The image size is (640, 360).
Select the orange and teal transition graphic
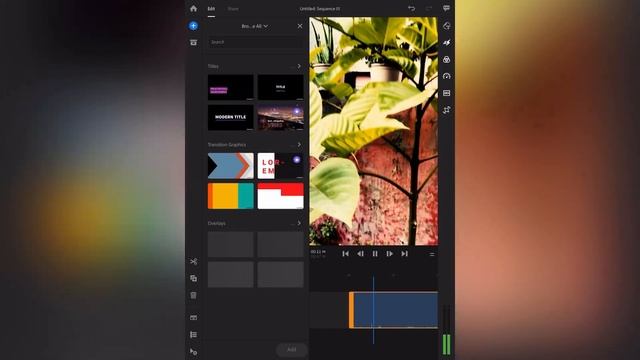click(231, 196)
